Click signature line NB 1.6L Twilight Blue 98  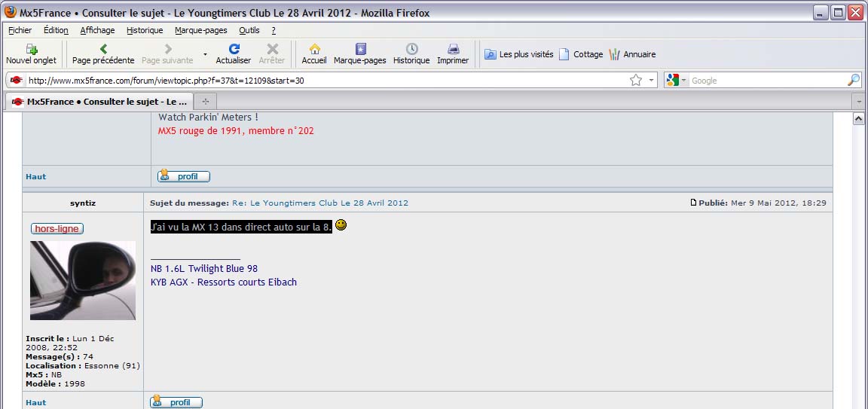pos(203,269)
